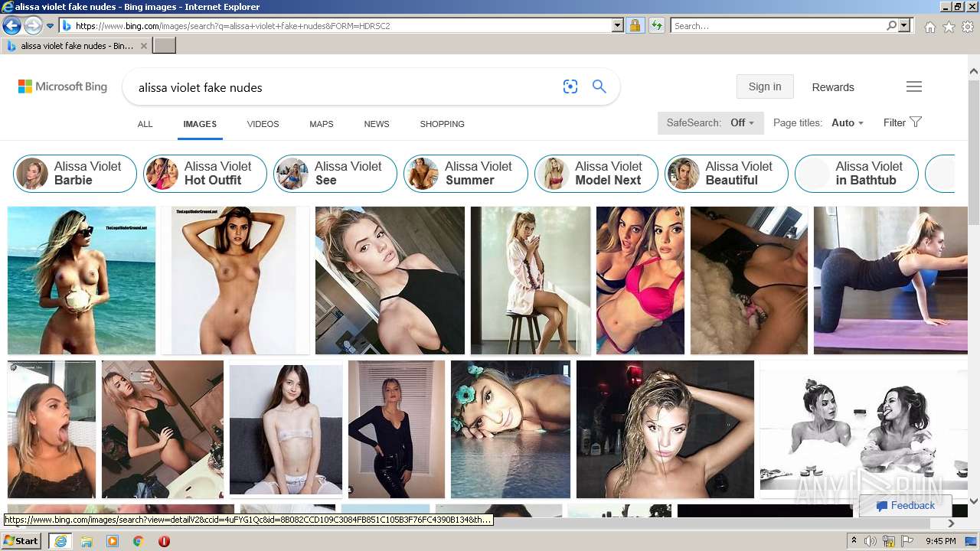This screenshot has height=551, width=980.
Task: Click the Sign in button
Action: [765, 86]
